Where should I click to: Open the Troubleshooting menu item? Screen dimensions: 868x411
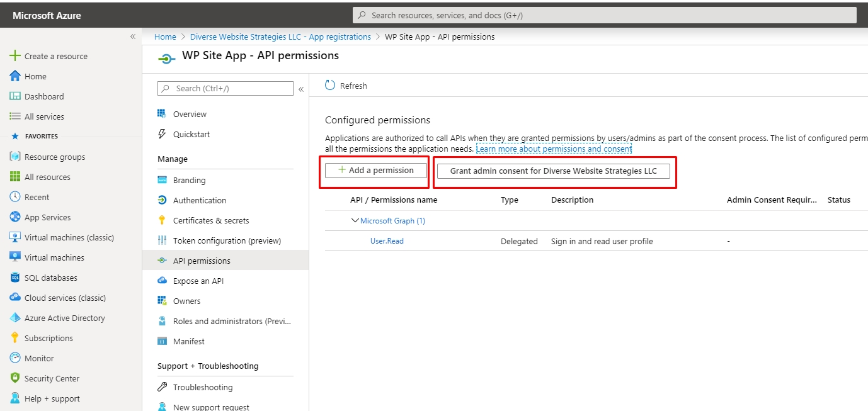click(226, 387)
